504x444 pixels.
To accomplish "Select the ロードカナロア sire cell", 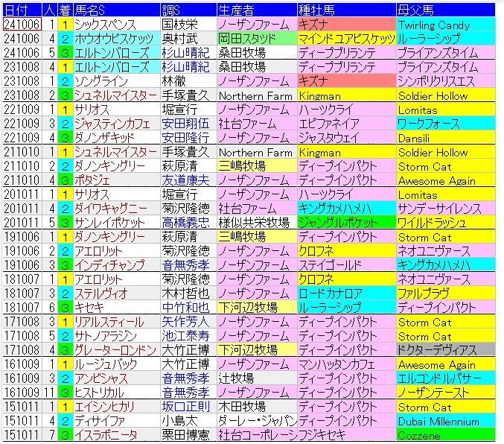I will [x=332, y=294].
